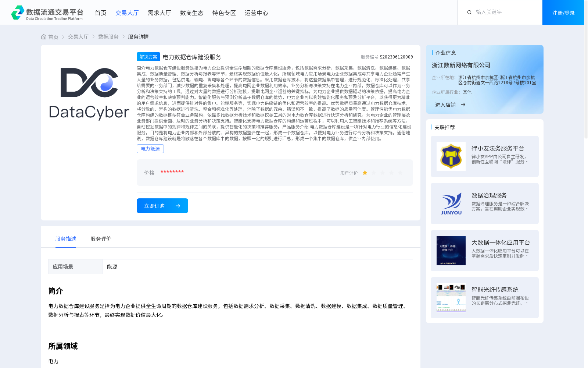Viewport: 588px width, 368px height.
Task: Open 需求大厅 navigation item
Action: click(159, 13)
